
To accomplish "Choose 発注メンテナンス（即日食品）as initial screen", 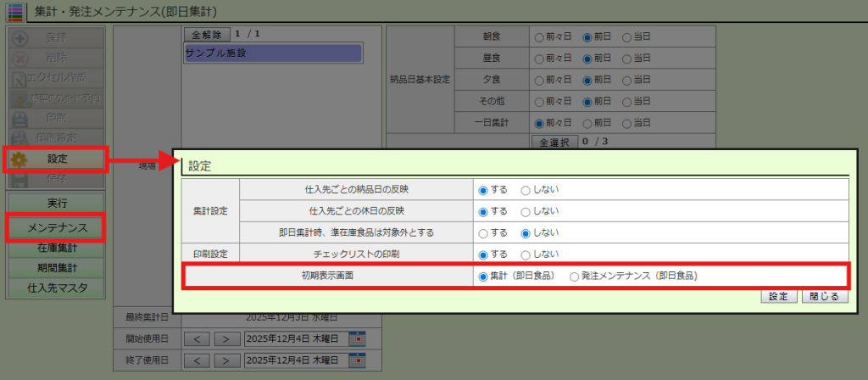I will (x=575, y=276).
